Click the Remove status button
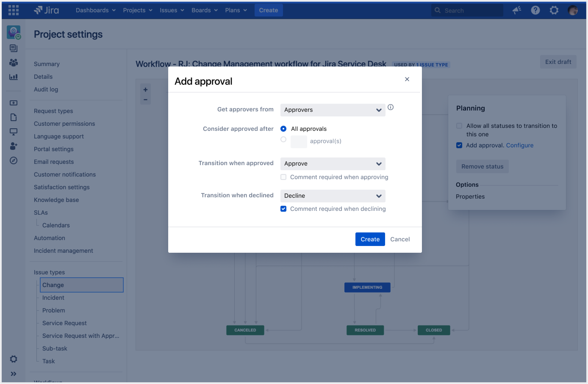The width and height of the screenshot is (588, 384). point(482,166)
